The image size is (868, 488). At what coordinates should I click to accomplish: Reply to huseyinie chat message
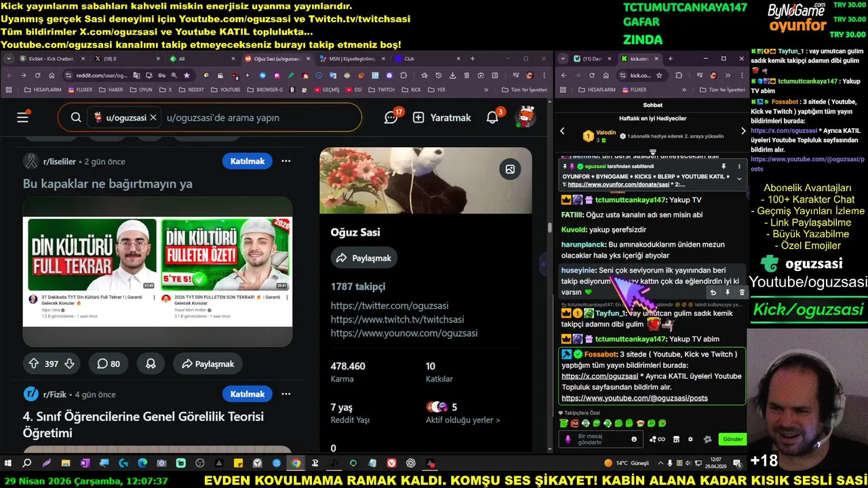pyautogui.click(x=713, y=292)
